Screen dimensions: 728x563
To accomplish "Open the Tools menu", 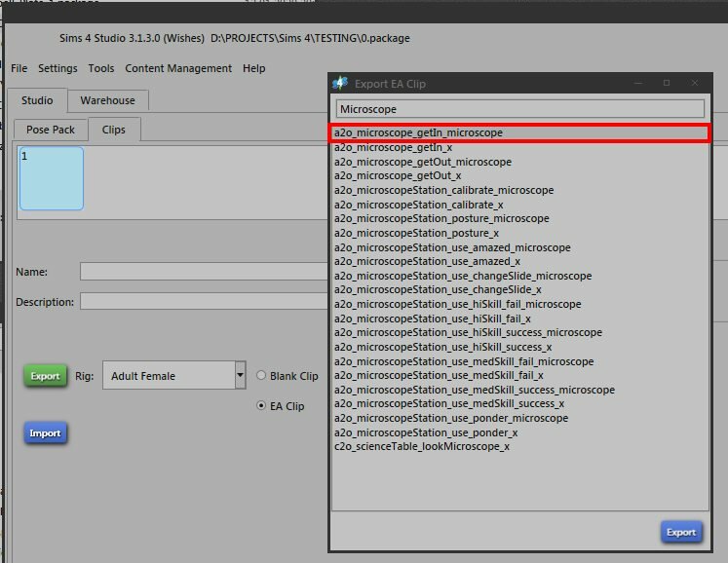I will (101, 68).
